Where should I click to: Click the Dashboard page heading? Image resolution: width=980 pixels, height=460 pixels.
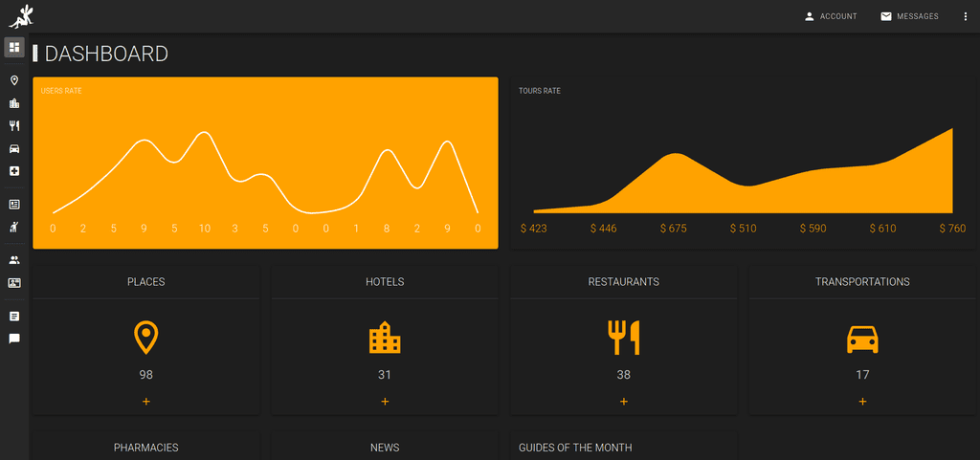(x=106, y=54)
